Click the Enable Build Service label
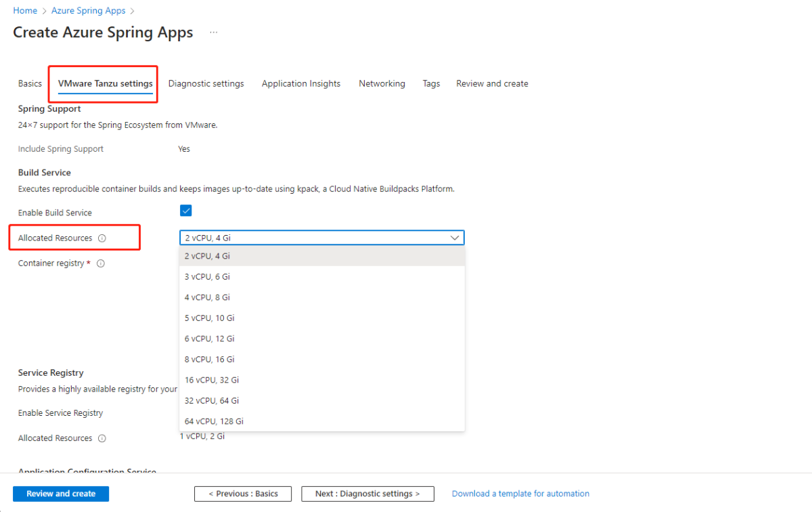 pyautogui.click(x=55, y=213)
